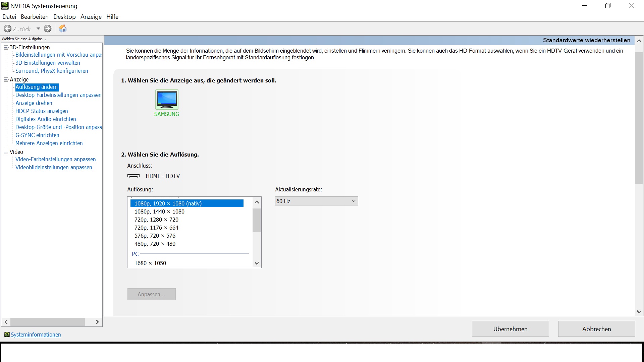Open the Systeminformationen link
Viewport: 644px width, 362px height.
pos(36,335)
